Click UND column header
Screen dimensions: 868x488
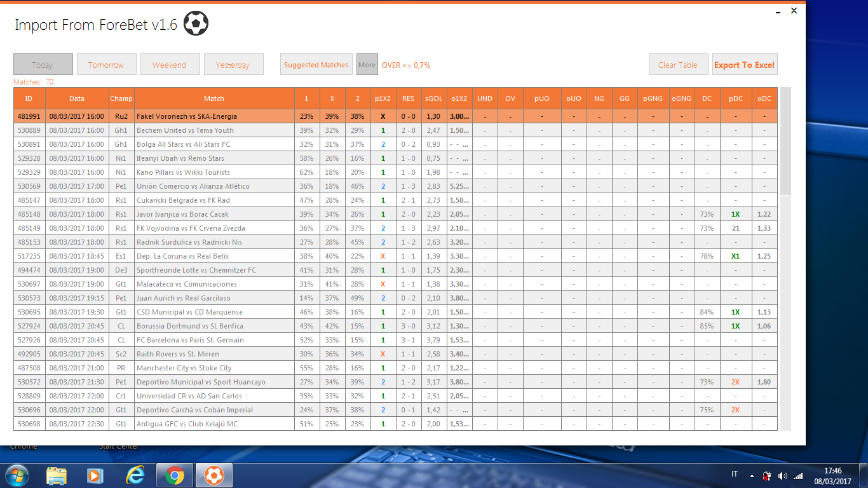(x=485, y=98)
